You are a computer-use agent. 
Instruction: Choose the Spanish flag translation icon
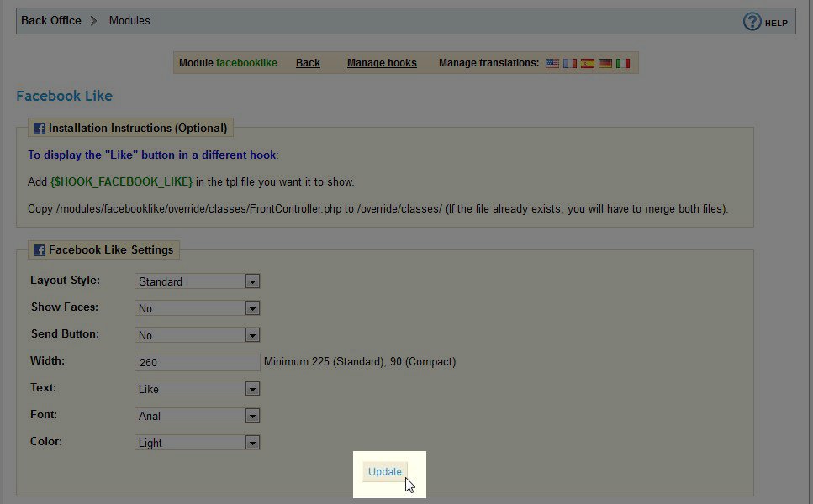pyautogui.click(x=588, y=63)
